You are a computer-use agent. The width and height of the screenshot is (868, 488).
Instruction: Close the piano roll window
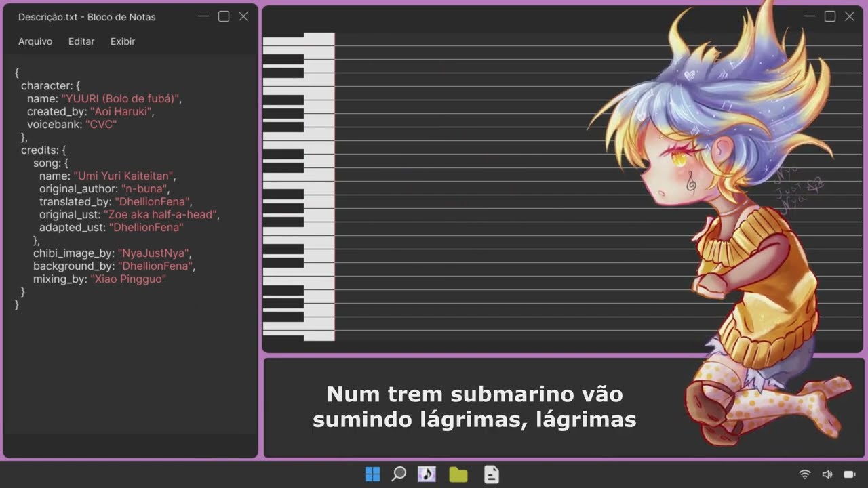(850, 16)
